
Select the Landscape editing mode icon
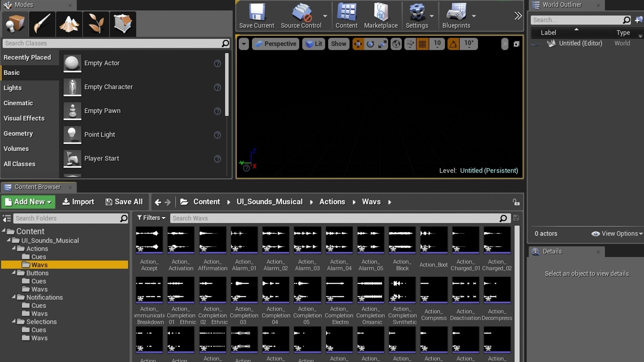click(69, 24)
